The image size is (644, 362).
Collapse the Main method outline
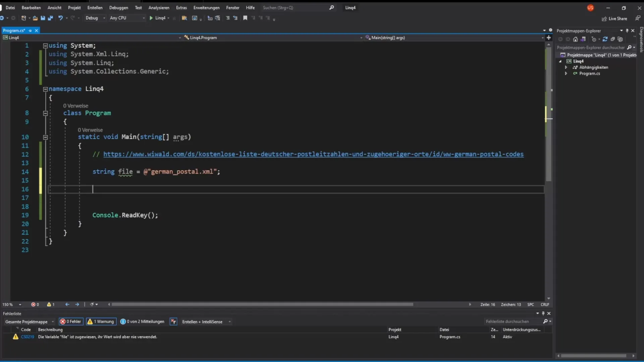pyautogui.click(x=45, y=137)
